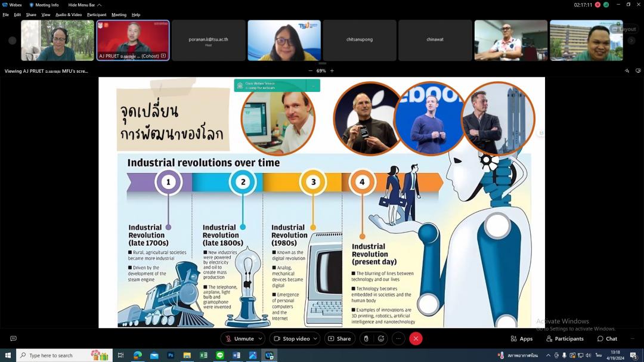Open the raise hand gesture button
This screenshot has width=644, height=362.
366,339
